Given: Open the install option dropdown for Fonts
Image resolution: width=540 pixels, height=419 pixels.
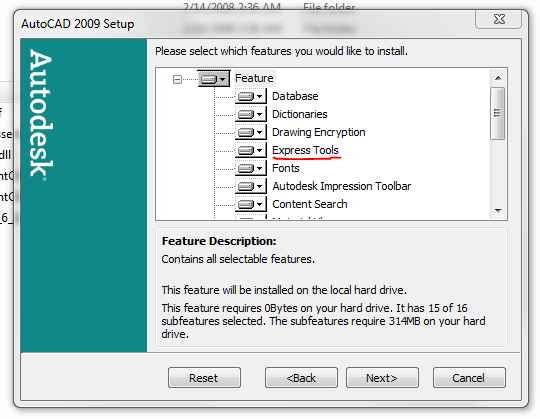Looking at the screenshot, I should [251, 168].
